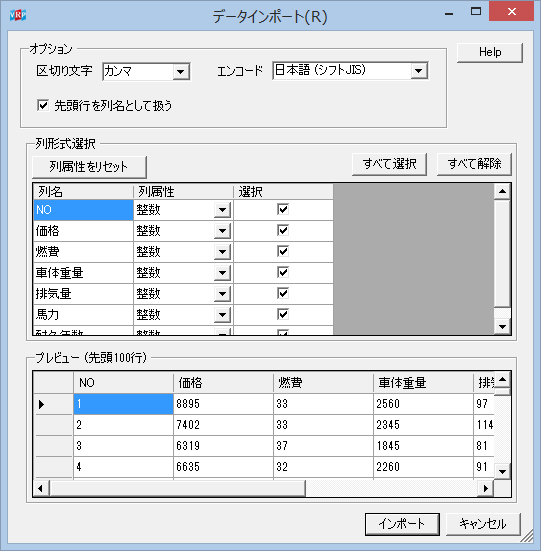Click preview horizontal scroll left arrow
This screenshot has height=551, width=541.
coord(40,488)
